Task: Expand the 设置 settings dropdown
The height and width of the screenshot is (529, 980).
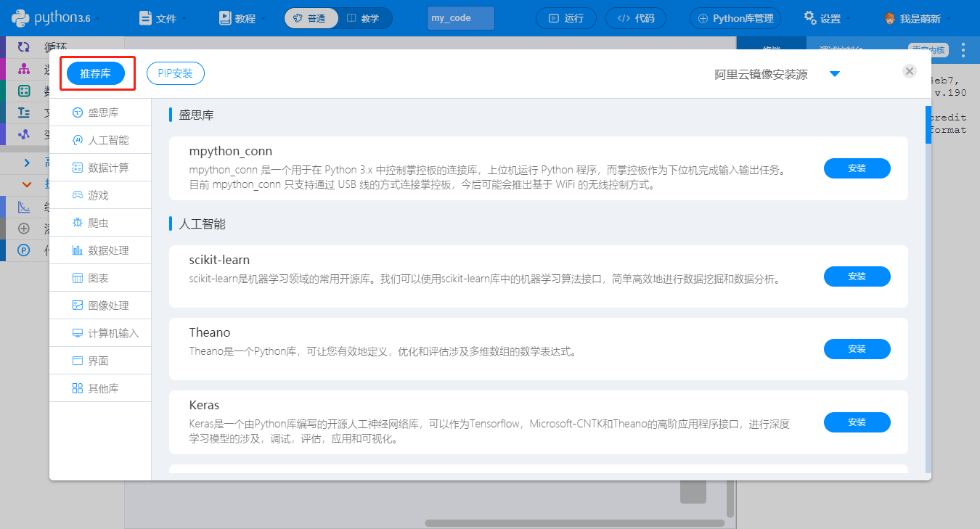Action: point(828,18)
